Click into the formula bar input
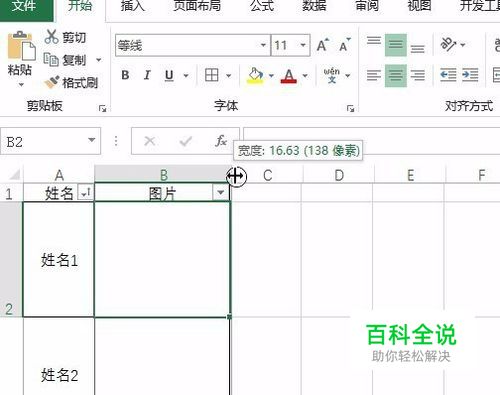 [372, 141]
